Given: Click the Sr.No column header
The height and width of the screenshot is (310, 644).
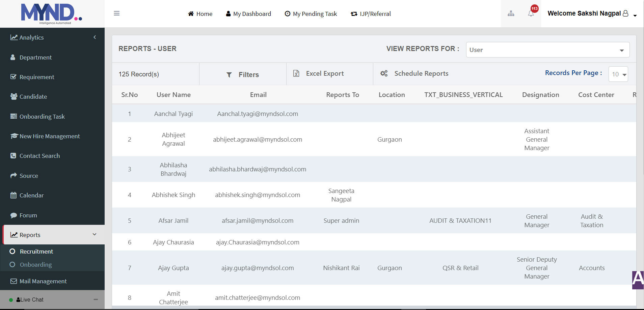Looking at the screenshot, I should pyautogui.click(x=130, y=95).
